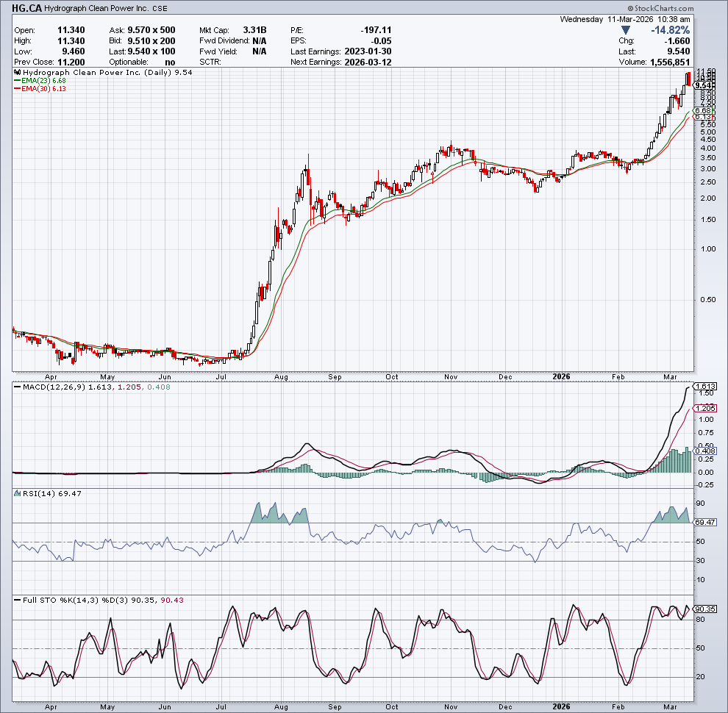Image resolution: width=728 pixels, height=713 pixels.
Task: Click the CSE exchange label
Action: click(160, 8)
